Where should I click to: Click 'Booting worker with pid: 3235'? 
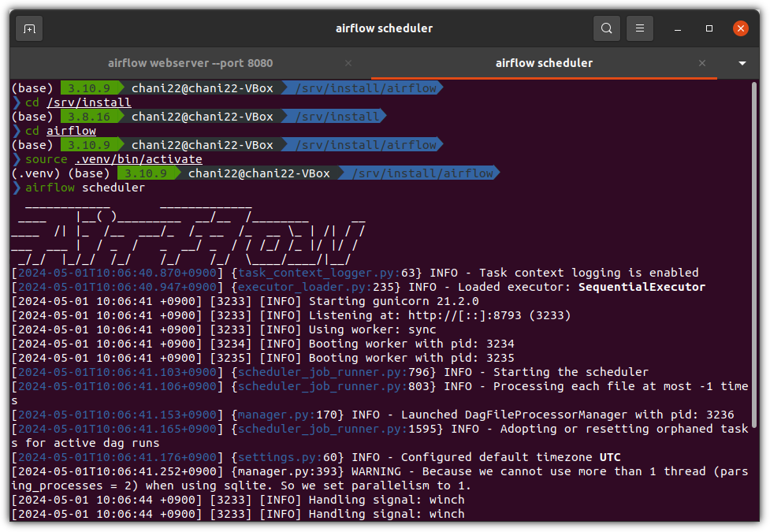click(x=411, y=358)
